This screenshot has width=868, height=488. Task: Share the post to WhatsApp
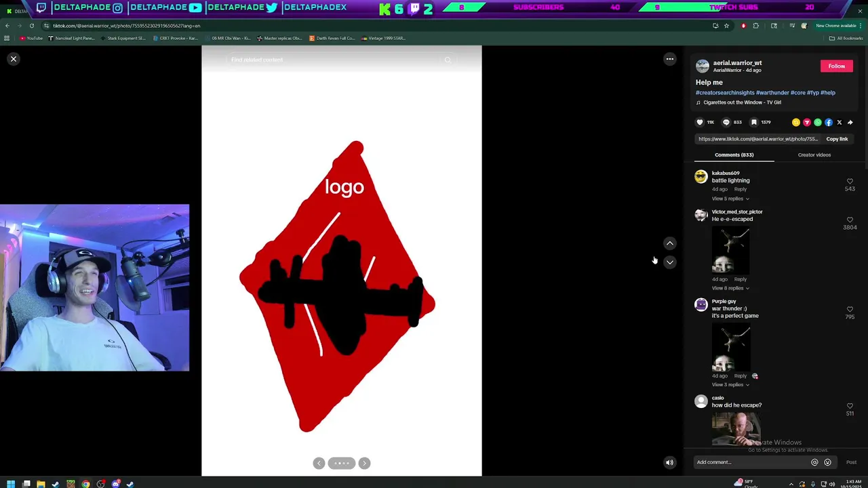tap(818, 123)
